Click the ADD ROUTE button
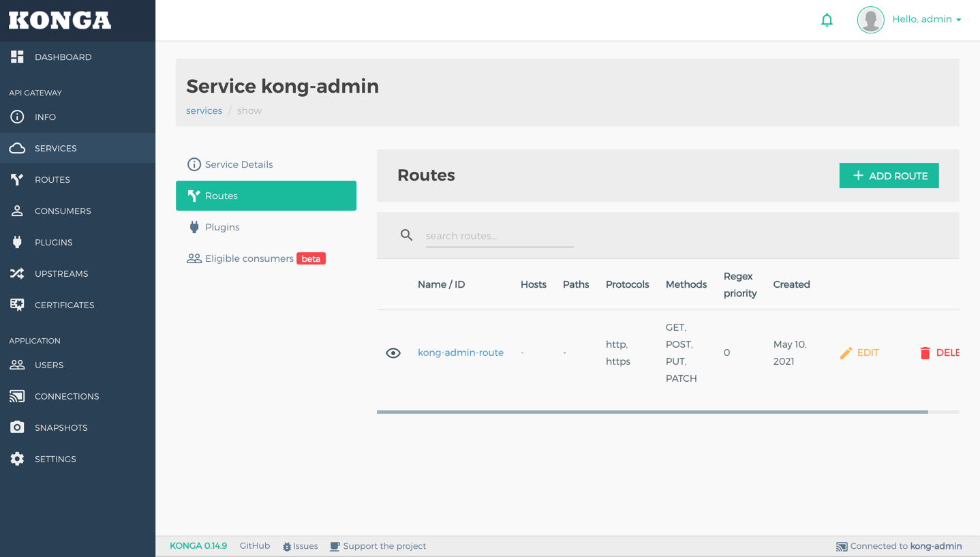 (889, 176)
